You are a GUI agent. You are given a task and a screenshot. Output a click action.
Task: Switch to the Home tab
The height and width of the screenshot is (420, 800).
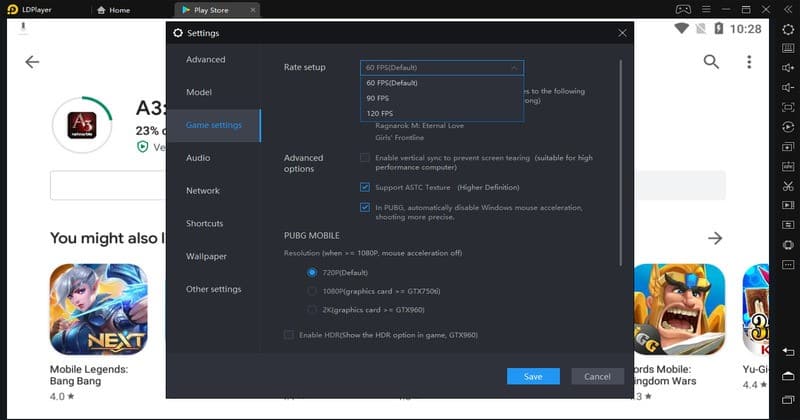114,10
